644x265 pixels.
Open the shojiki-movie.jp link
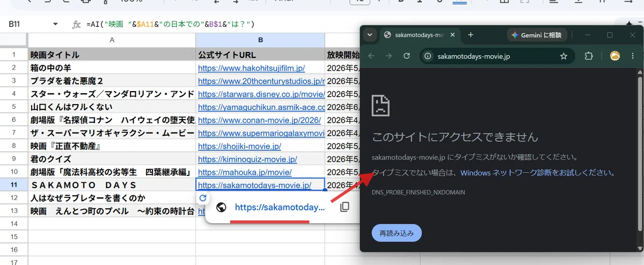239,146
